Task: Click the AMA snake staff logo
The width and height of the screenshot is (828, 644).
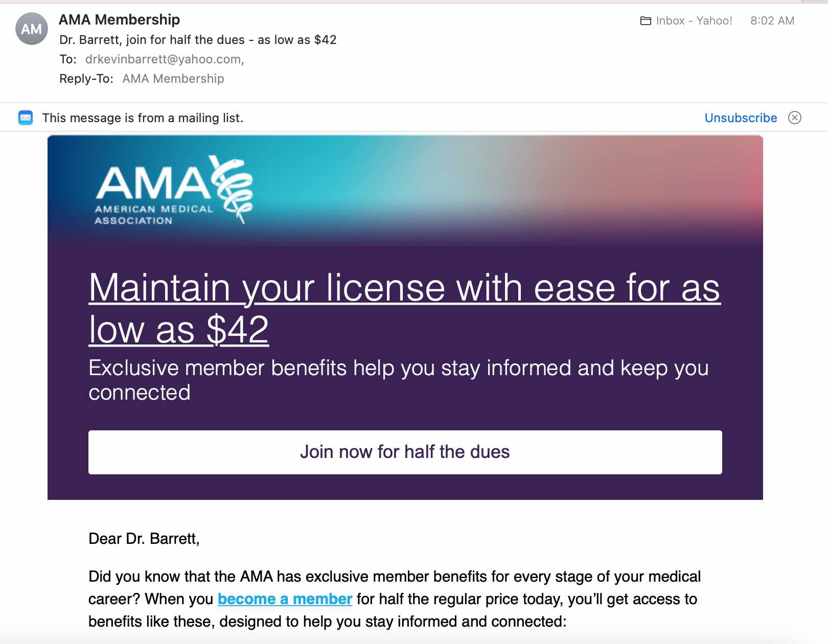Action: (233, 189)
